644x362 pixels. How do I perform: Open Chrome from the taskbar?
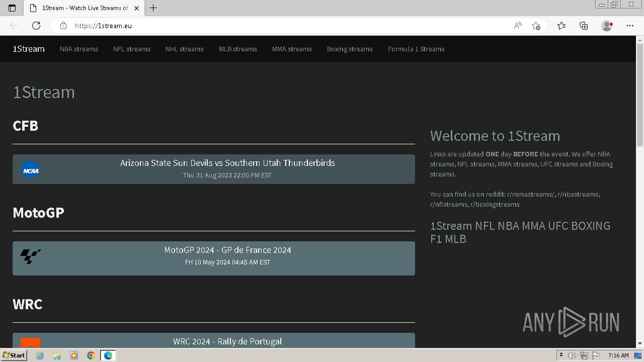91,355
